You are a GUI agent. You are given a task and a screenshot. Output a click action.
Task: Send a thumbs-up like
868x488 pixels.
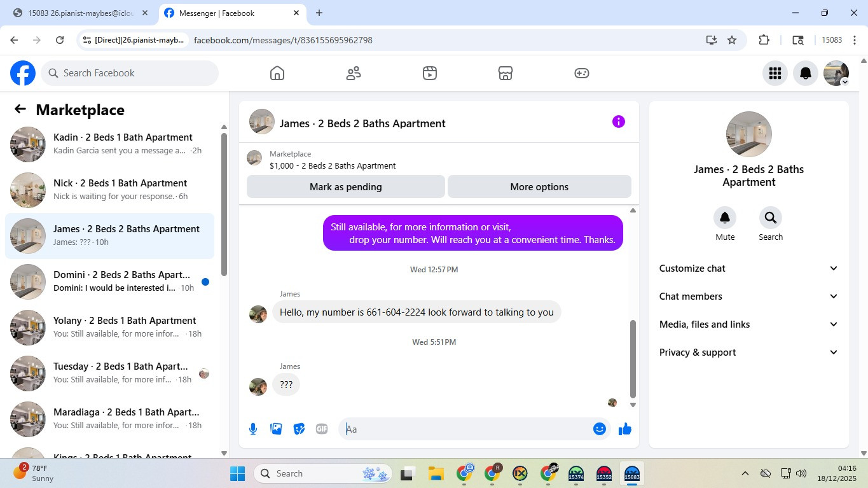coord(625,429)
